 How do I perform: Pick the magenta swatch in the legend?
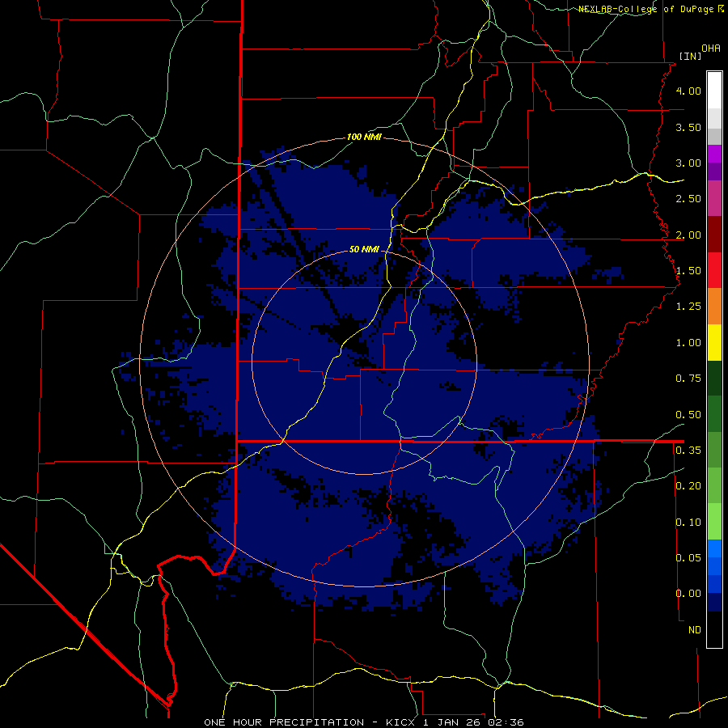[714, 154]
